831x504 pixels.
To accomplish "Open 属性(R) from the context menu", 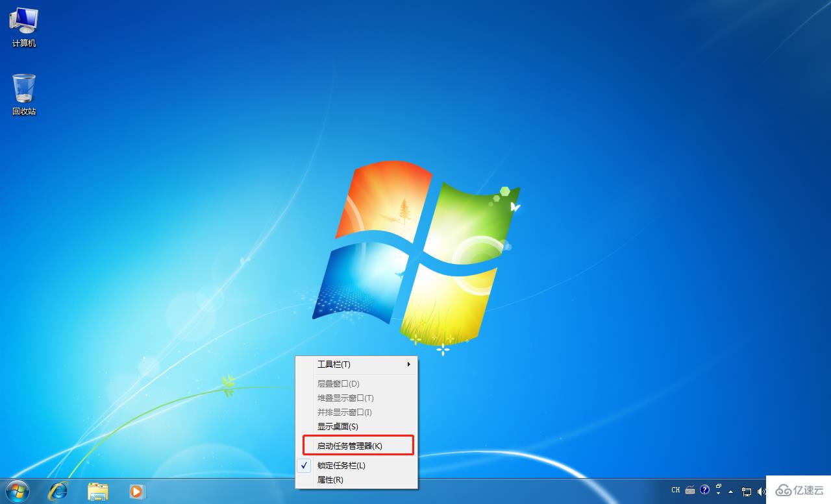I will pos(356,480).
